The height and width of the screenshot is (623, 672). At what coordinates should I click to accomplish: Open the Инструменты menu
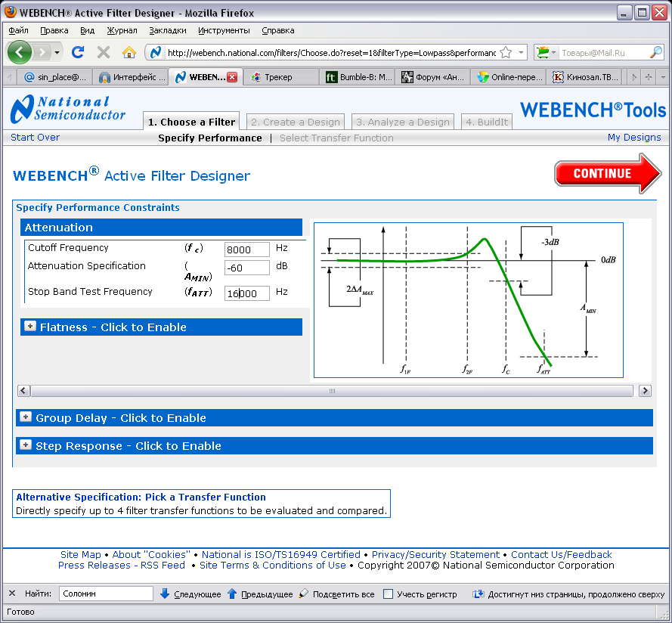coord(224,30)
